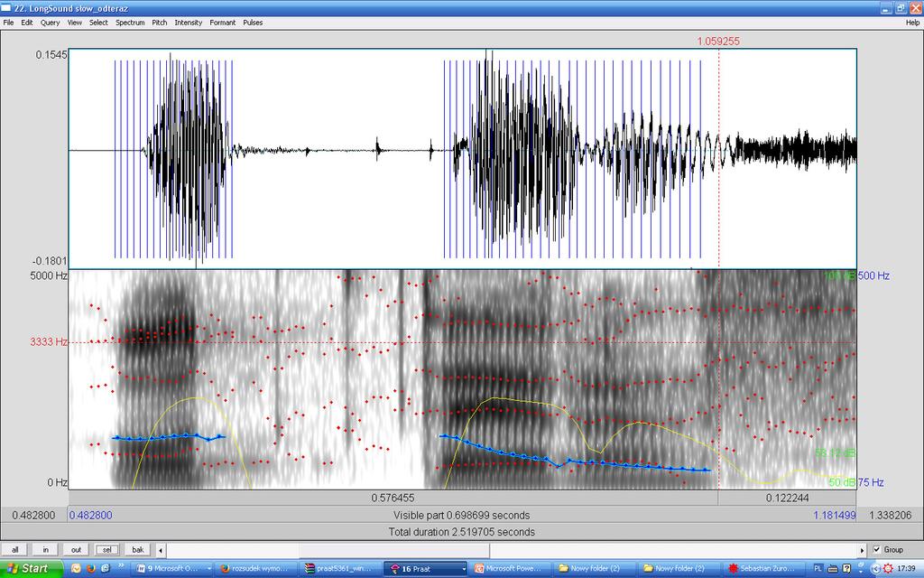Click the taskbar clock showing 17:39

tap(906, 569)
